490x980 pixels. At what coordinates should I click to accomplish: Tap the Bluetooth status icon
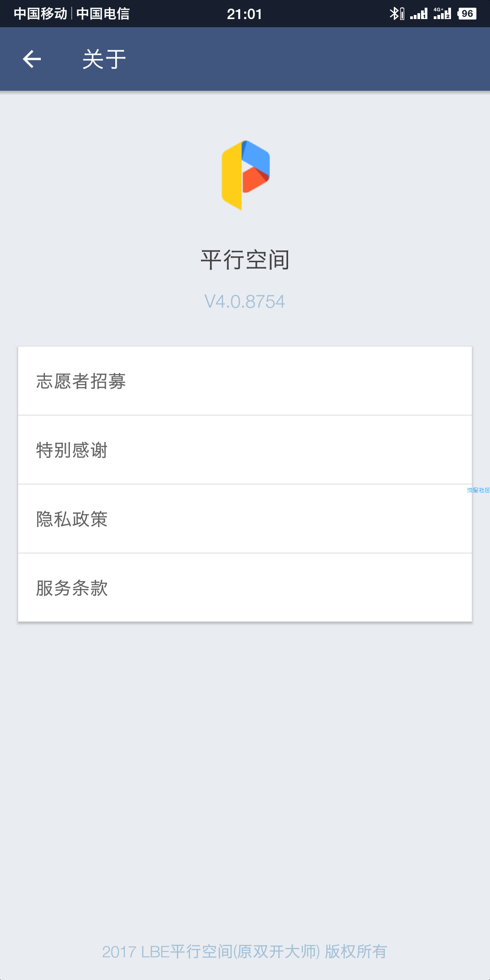coord(394,14)
